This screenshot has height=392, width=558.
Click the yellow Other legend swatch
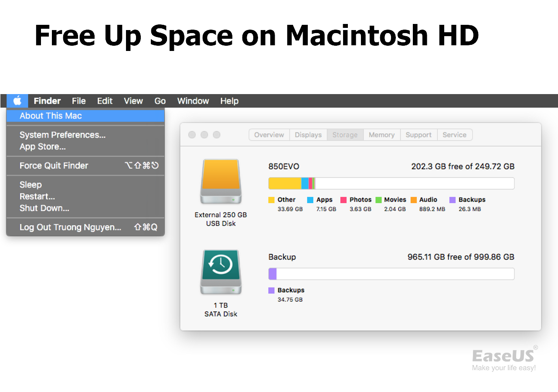[272, 200]
